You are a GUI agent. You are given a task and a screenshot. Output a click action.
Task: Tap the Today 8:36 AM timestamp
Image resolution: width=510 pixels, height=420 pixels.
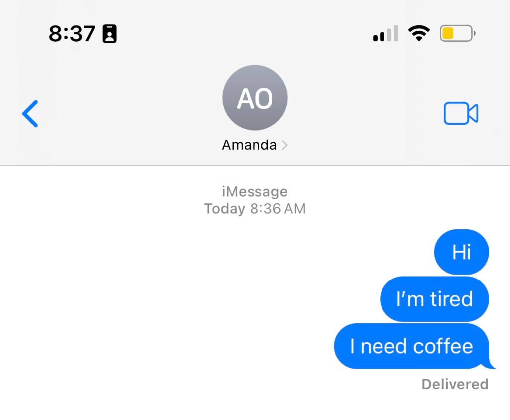[255, 209]
